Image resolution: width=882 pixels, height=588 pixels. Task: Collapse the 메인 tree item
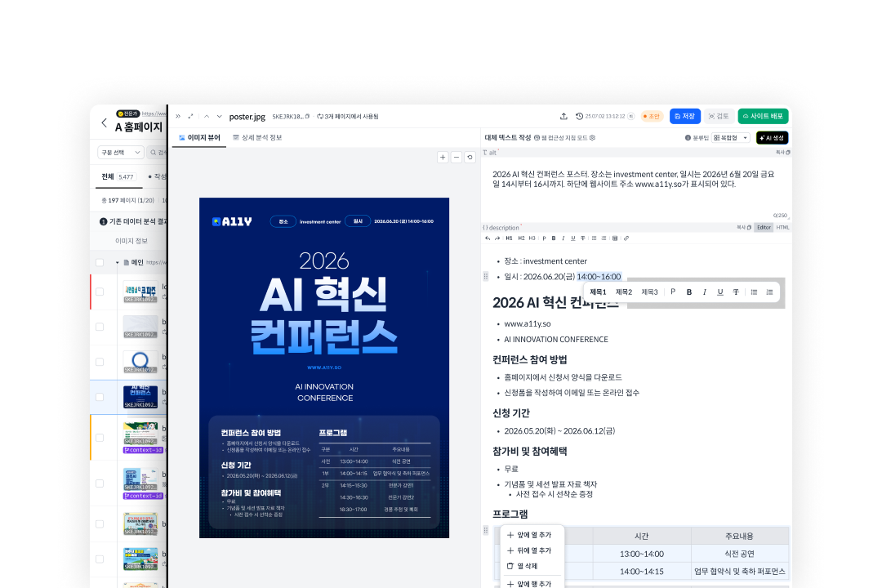[x=119, y=262]
